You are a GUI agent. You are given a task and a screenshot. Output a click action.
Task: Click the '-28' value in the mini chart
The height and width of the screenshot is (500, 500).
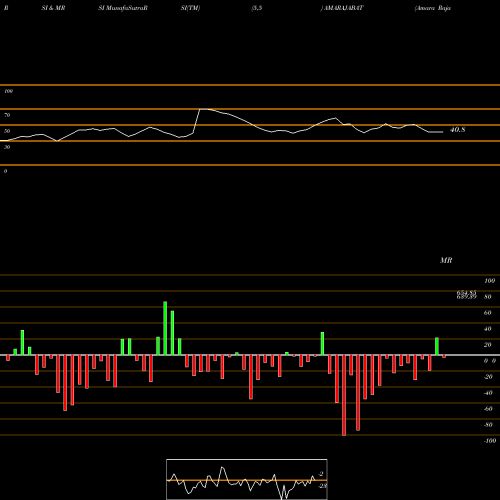click(x=322, y=486)
